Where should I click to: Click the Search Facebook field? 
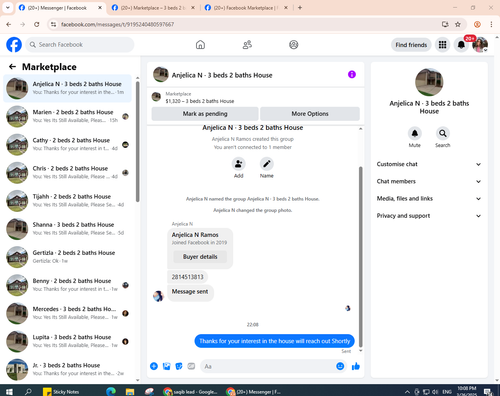(80, 45)
